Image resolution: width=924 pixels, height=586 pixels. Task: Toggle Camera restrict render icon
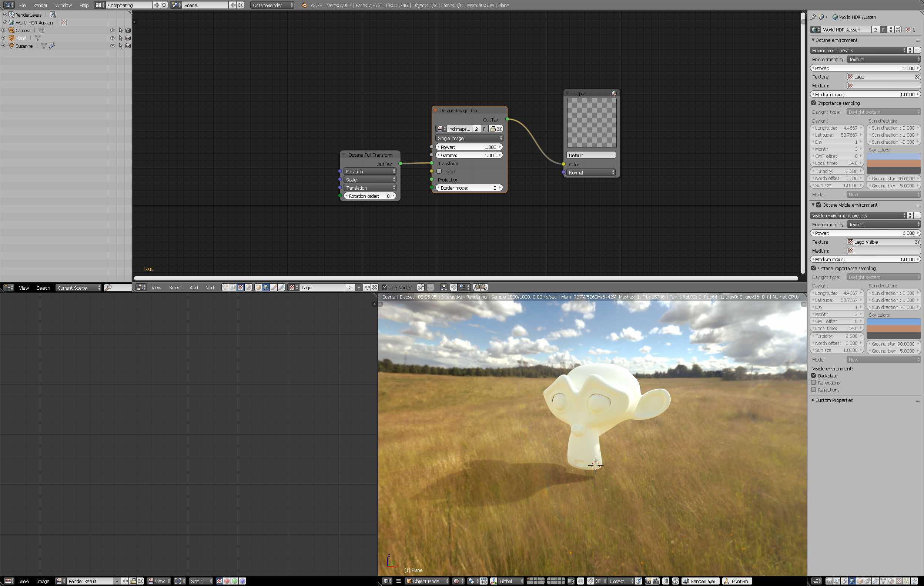[x=128, y=30]
